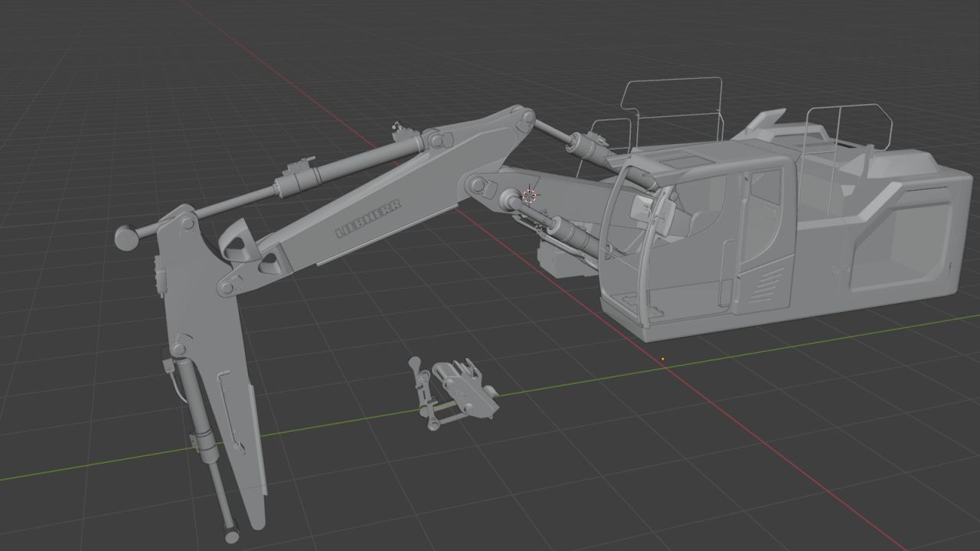Image resolution: width=980 pixels, height=551 pixels.
Task: Select the ball end of cylinder rod
Action: pyautogui.click(x=126, y=237)
